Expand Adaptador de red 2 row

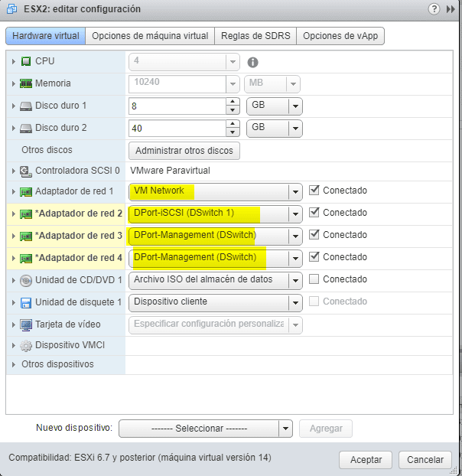click(13, 214)
